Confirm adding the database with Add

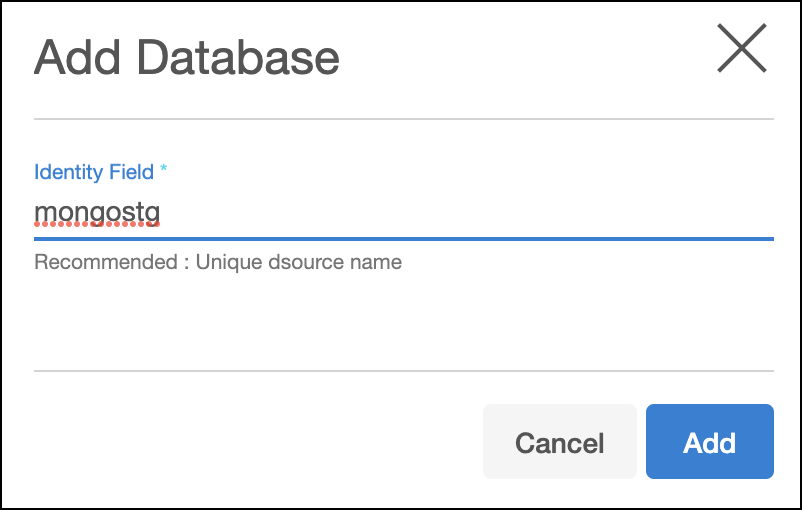pos(709,442)
